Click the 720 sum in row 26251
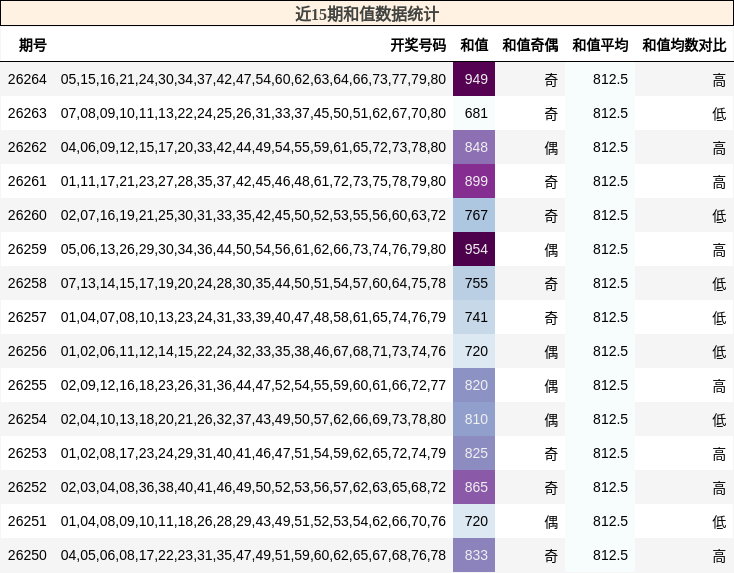 click(474, 521)
